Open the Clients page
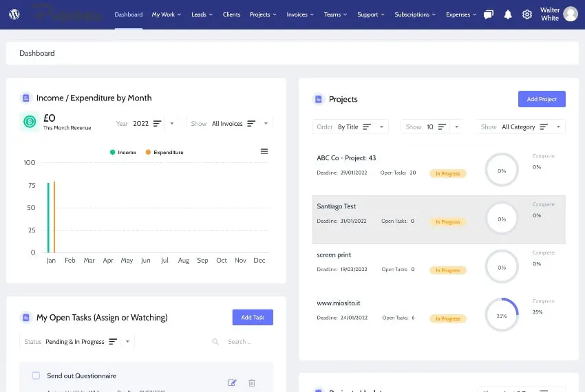Image resolution: width=585 pixels, height=392 pixels. coord(231,14)
